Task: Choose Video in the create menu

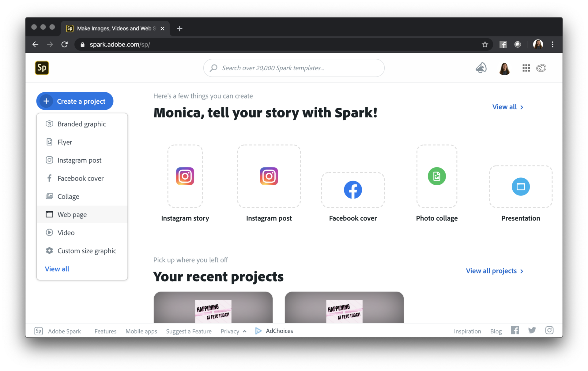Action: tap(66, 233)
